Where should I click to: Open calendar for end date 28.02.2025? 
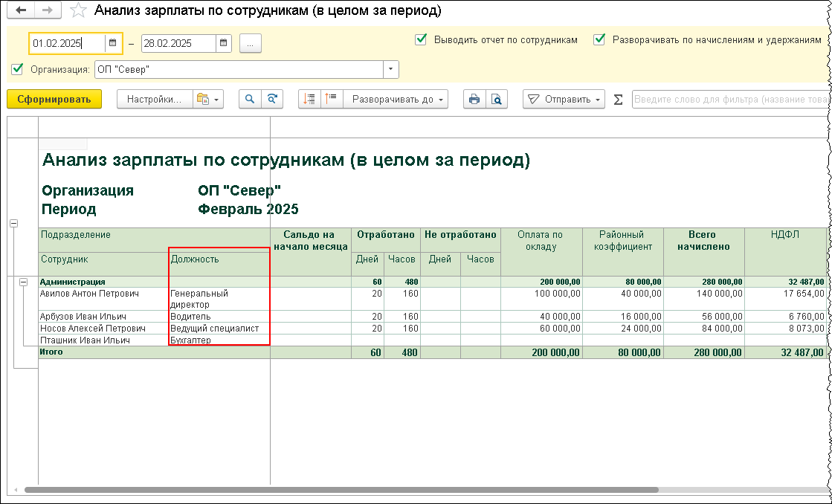[x=223, y=43]
